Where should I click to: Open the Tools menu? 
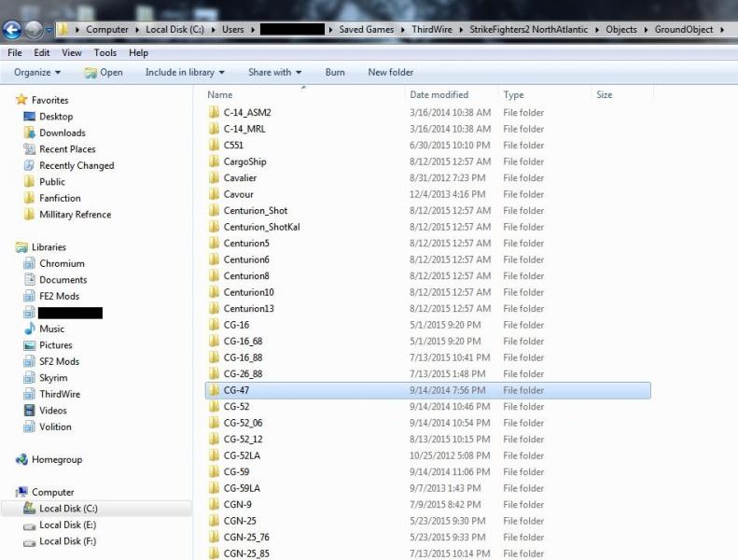pyautogui.click(x=104, y=53)
